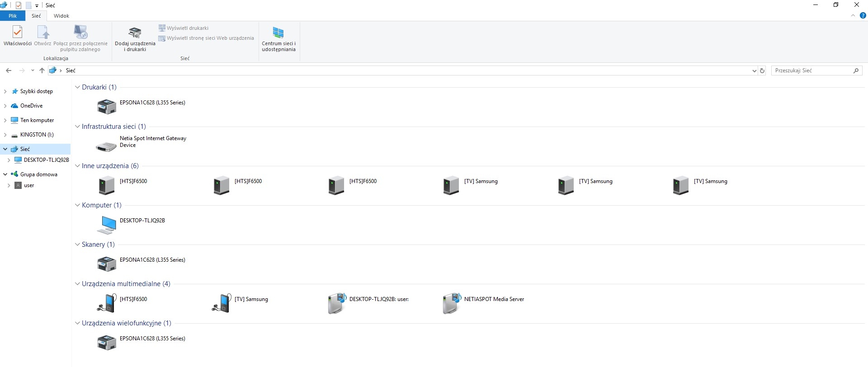Collapse the Drukarki (1) group
The image size is (868, 367).
77,87
